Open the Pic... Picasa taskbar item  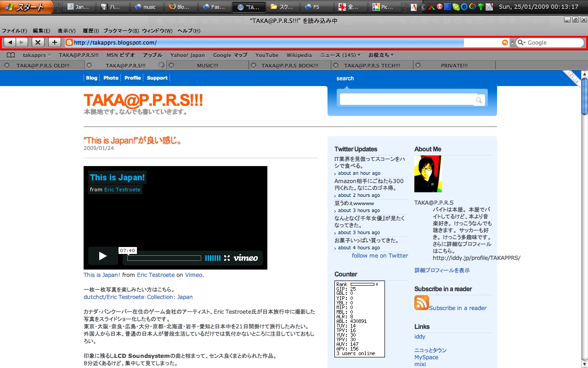[385, 7]
